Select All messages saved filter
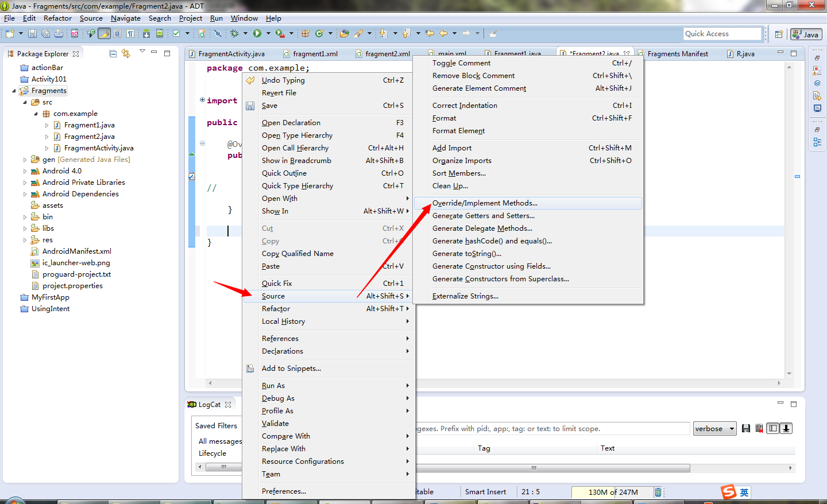The image size is (827, 504). [x=220, y=441]
